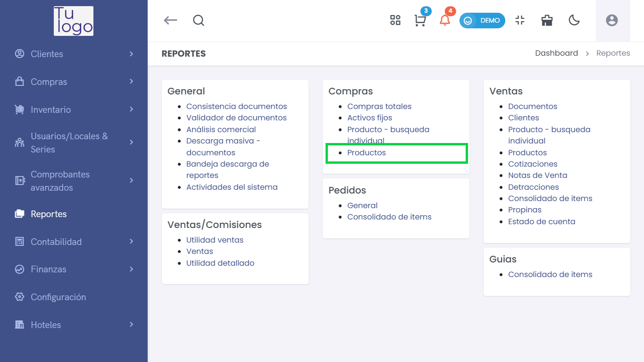Click the Inventario cart icon
The width and height of the screenshot is (644, 362).
point(19,109)
